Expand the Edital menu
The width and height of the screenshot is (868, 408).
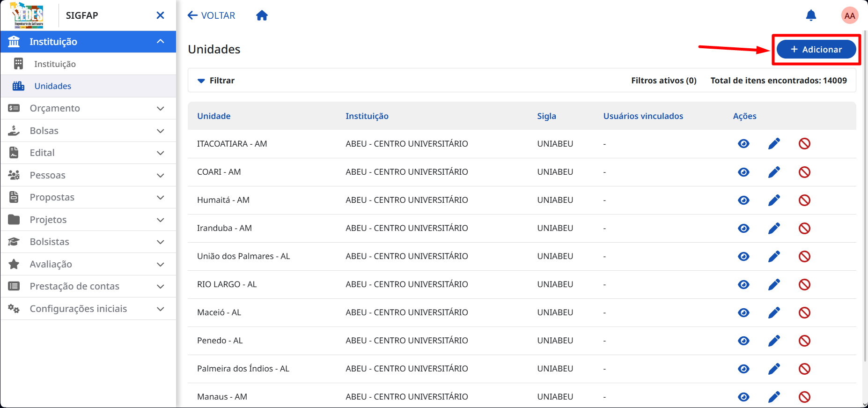88,153
